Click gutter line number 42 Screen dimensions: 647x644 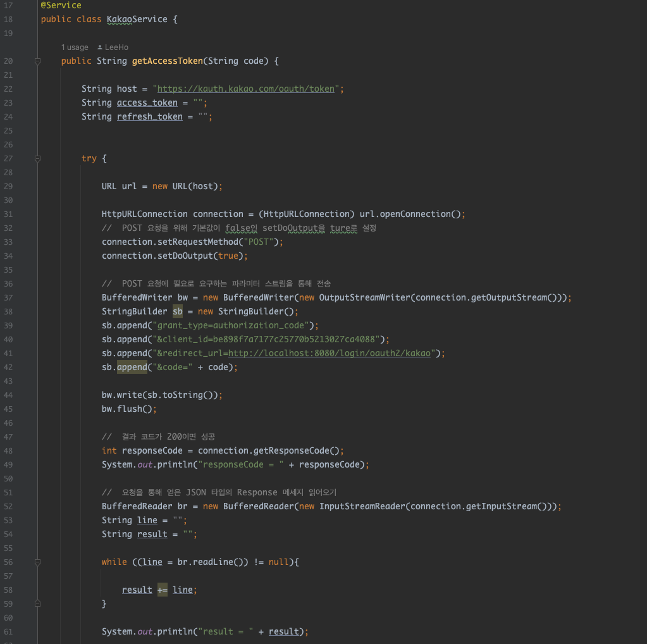pyautogui.click(x=8, y=367)
